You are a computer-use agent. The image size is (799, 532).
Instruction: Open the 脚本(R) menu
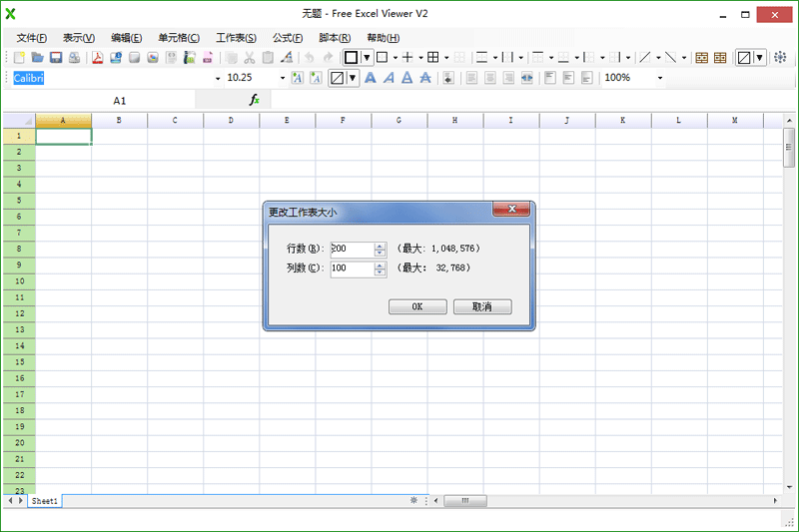(335, 38)
